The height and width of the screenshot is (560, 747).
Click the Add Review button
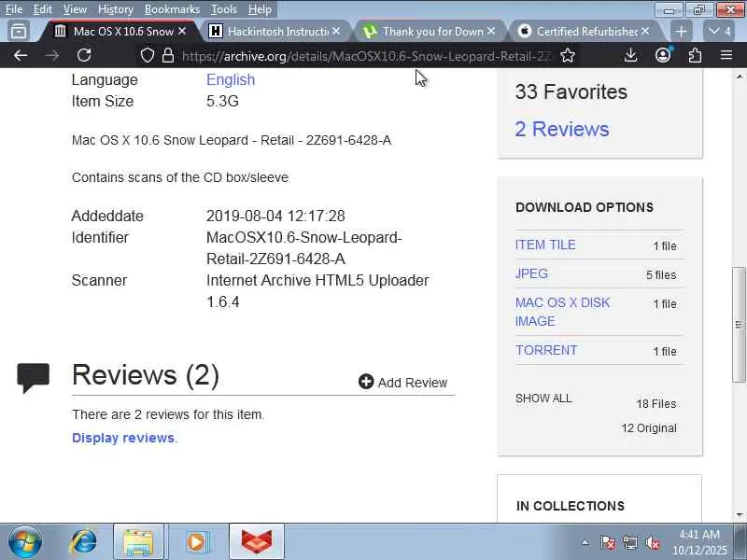(402, 382)
